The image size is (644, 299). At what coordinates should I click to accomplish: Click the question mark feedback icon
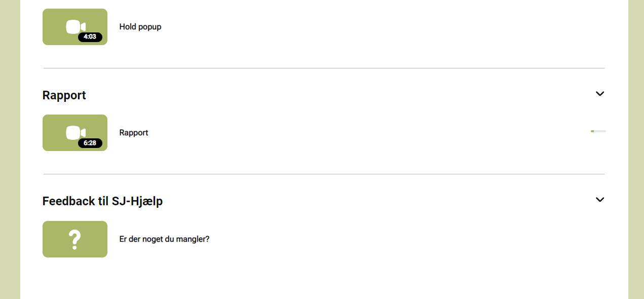(x=75, y=240)
